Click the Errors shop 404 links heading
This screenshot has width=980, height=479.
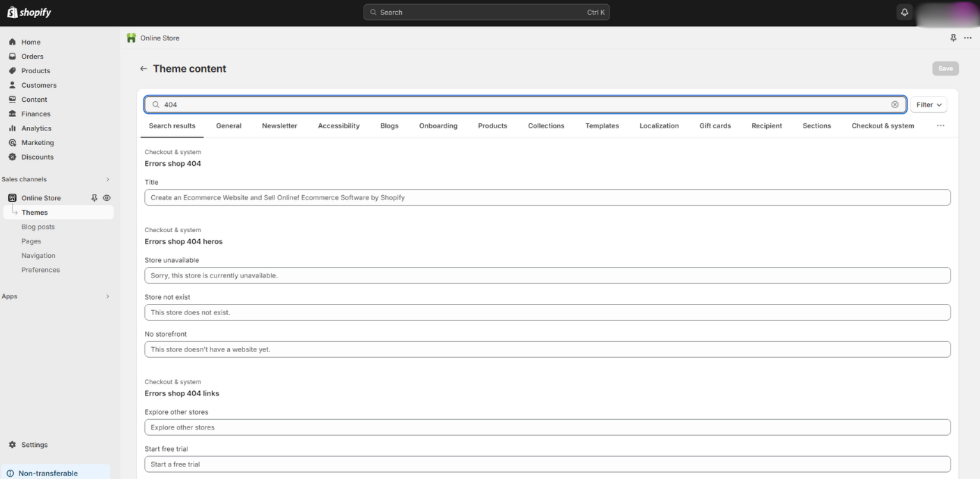[182, 394]
